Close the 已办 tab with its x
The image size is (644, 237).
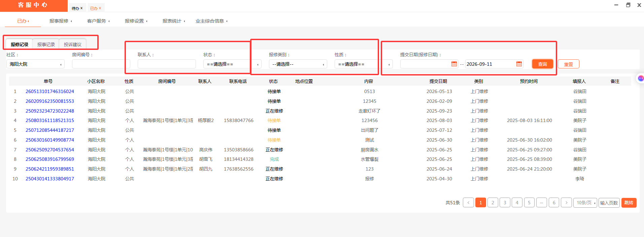point(100,8)
